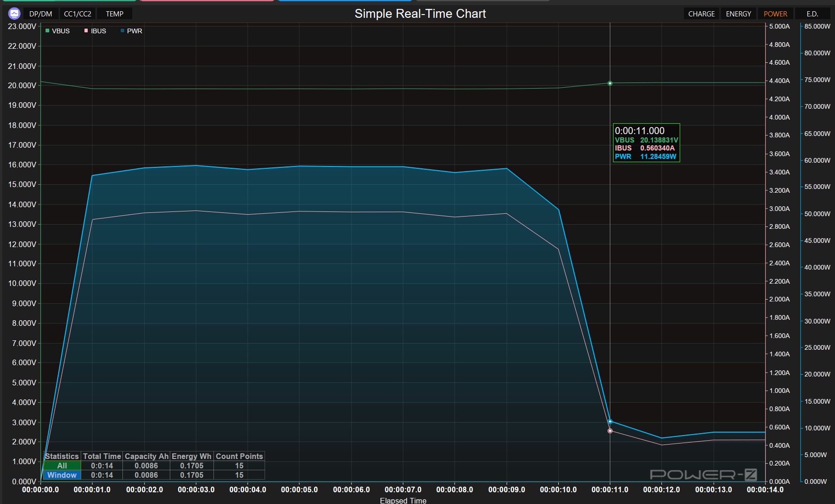
Task: Click the green VBUS legend color square
Action: pyautogui.click(x=47, y=31)
